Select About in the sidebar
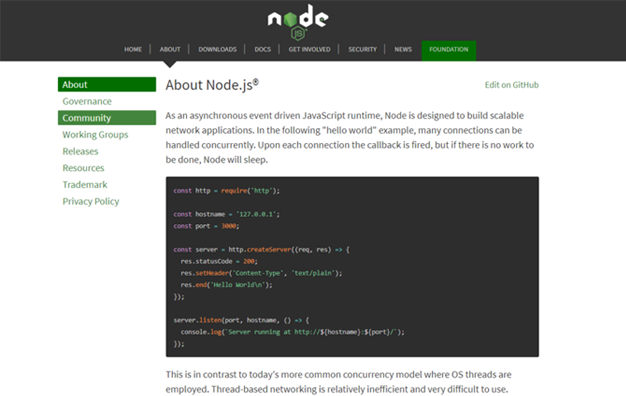Viewport: 626px width, 396px height. [107, 85]
